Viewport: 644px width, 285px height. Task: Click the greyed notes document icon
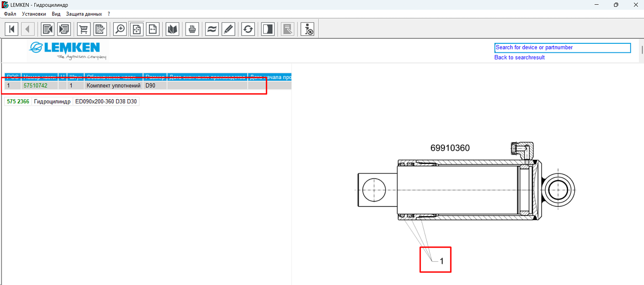coord(288,29)
